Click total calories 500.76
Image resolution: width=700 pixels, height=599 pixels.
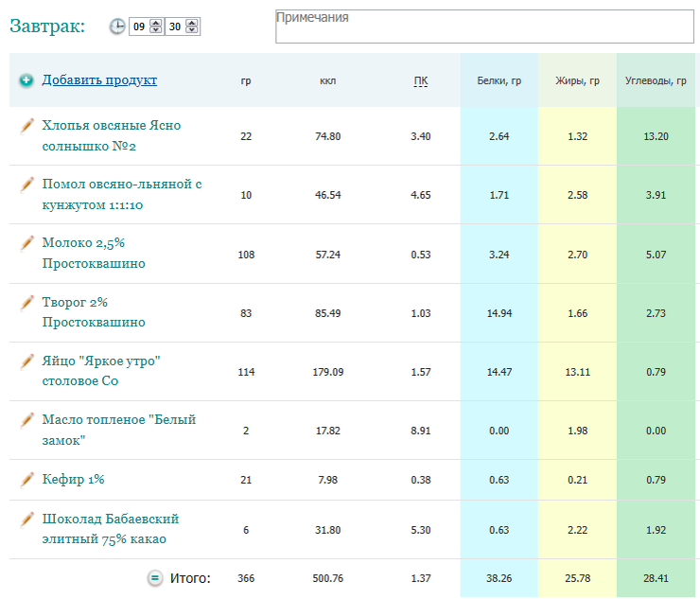tap(327, 578)
